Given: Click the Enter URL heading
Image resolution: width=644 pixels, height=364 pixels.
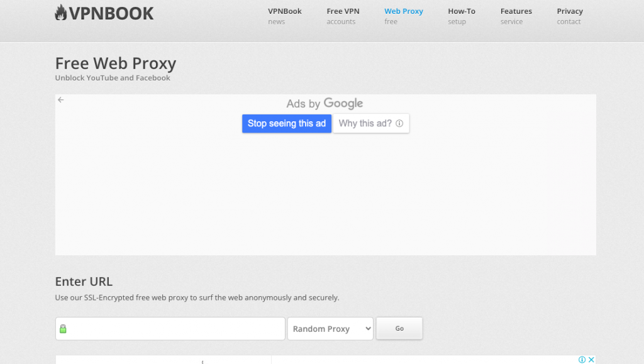Looking at the screenshot, I should coord(84,282).
